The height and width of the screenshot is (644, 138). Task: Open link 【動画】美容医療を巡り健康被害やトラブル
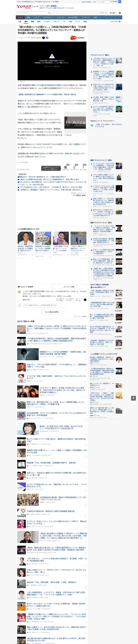click(47, 94)
